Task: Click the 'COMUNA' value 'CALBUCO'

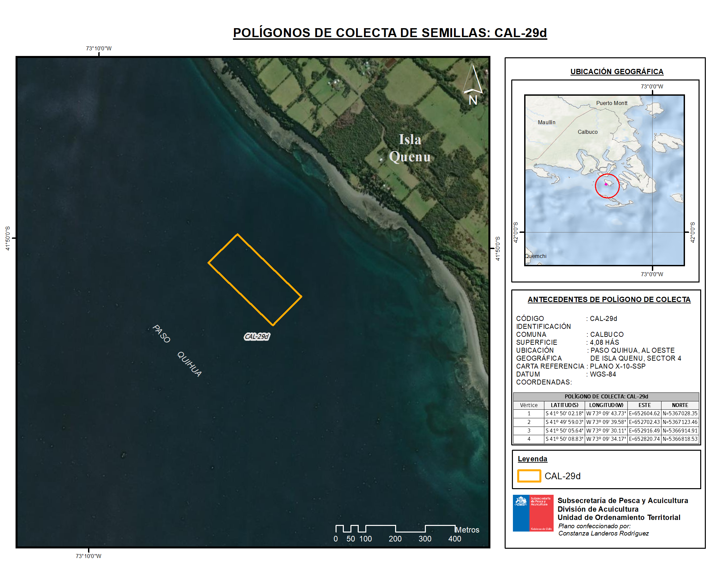Action: [x=607, y=334]
